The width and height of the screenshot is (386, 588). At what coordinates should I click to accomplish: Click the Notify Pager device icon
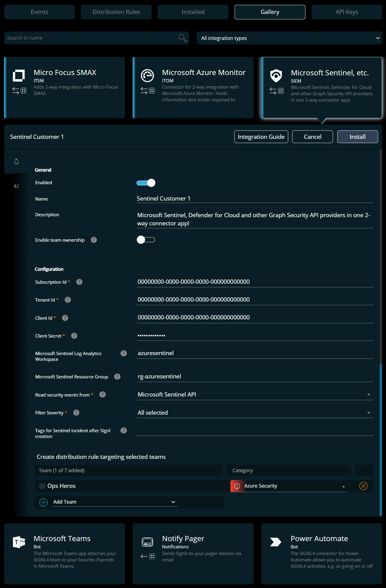click(147, 542)
